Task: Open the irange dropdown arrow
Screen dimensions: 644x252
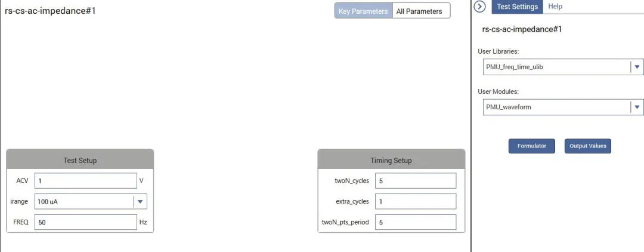Action: (140, 202)
